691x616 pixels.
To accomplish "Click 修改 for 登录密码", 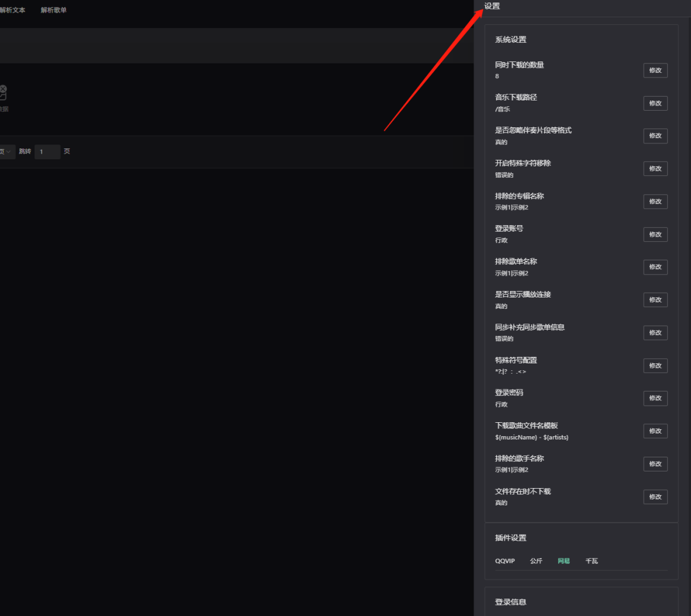I will point(655,398).
